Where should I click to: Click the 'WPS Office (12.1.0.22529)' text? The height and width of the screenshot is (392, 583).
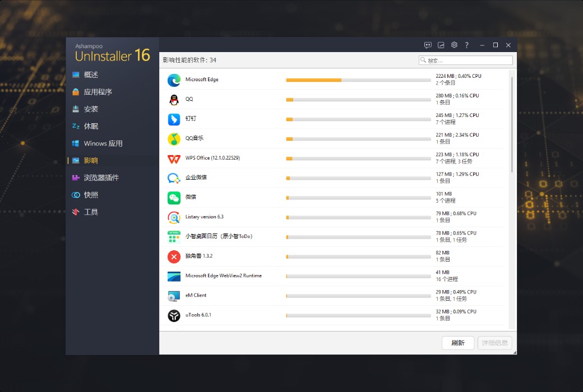pyautogui.click(x=212, y=158)
